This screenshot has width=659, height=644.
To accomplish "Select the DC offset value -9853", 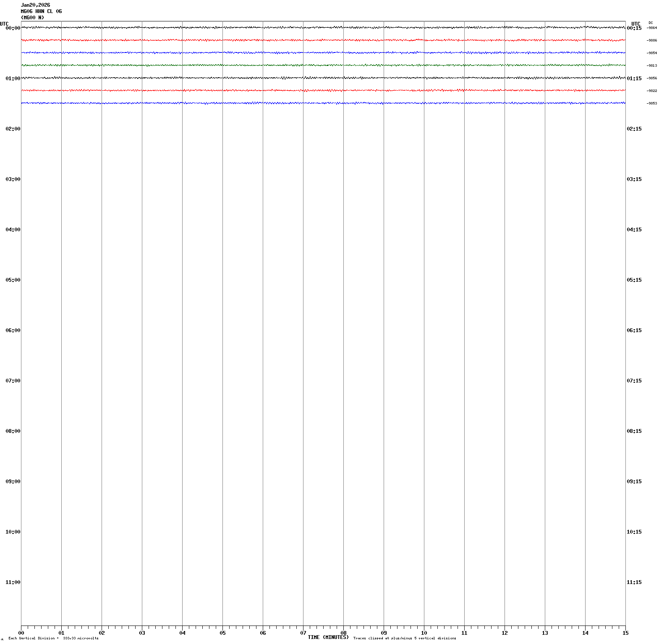I will 652,104.
